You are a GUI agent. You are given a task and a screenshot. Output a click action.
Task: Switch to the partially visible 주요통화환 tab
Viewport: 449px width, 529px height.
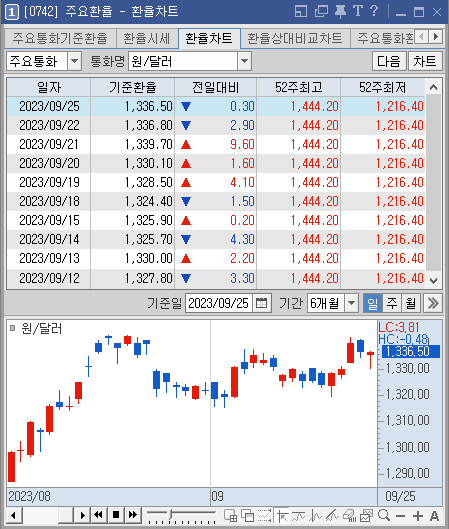[x=383, y=38]
